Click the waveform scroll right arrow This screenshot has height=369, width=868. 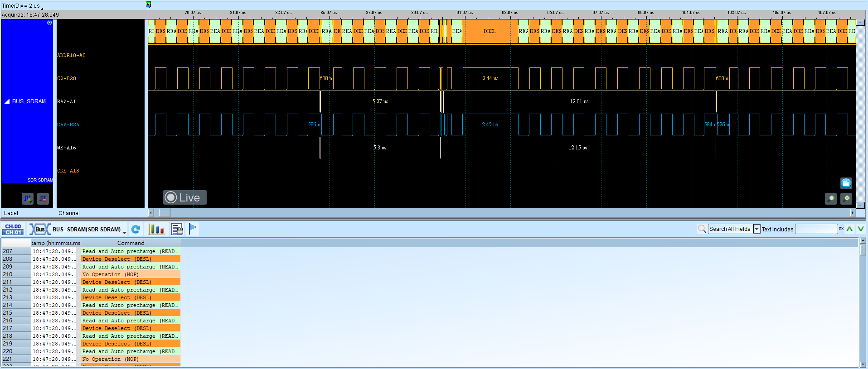point(852,213)
